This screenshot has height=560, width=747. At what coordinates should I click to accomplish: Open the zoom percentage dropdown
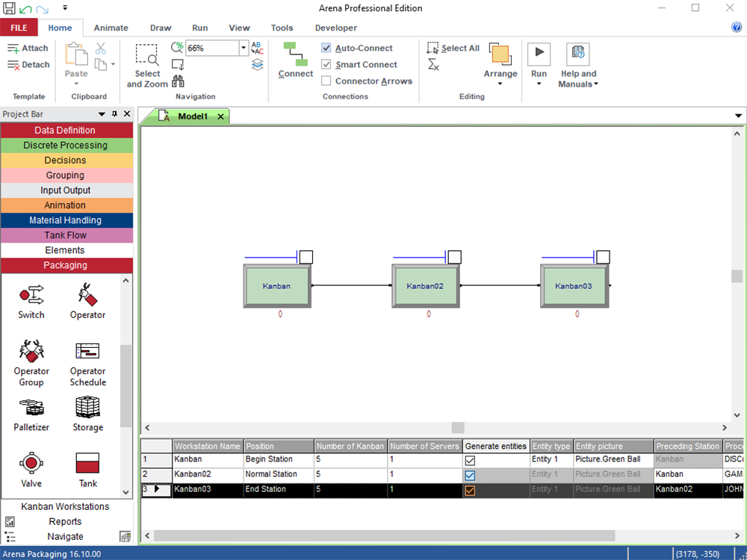(x=244, y=48)
